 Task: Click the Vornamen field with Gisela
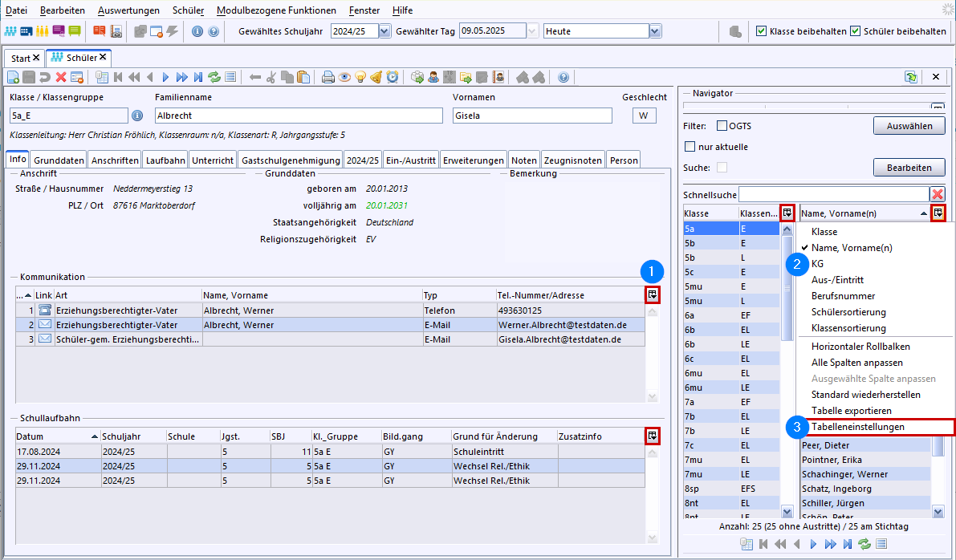point(532,116)
